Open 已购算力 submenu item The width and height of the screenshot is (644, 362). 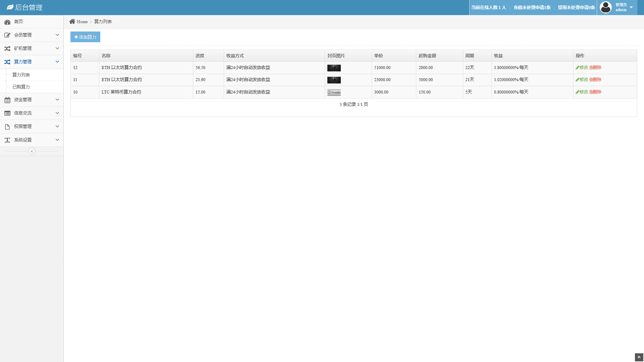21,87
